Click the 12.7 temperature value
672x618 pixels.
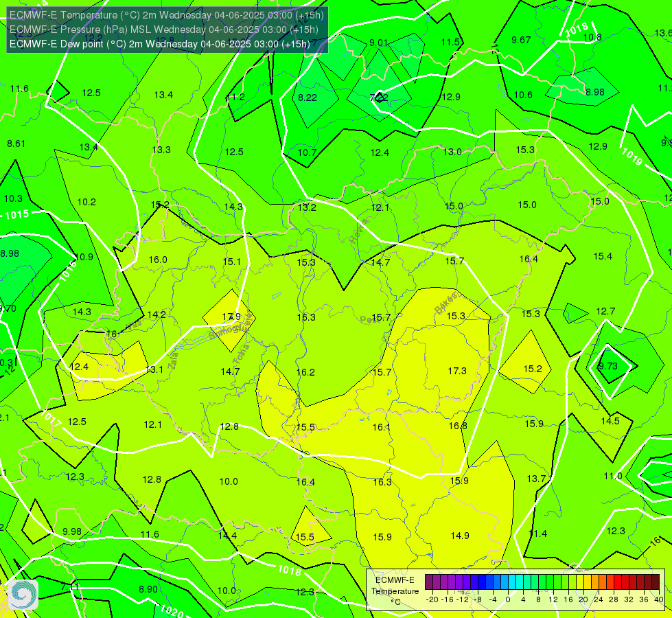click(605, 311)
